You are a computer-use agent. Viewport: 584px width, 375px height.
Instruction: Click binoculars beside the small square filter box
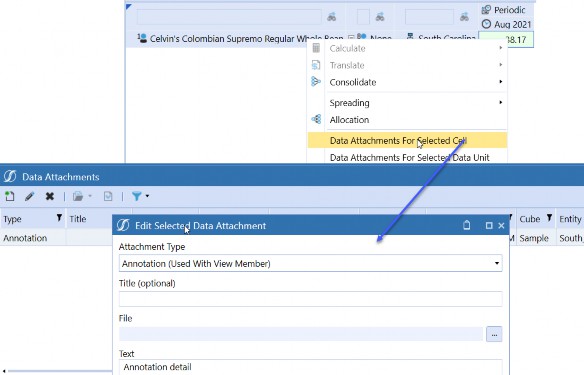coord(380,17)
